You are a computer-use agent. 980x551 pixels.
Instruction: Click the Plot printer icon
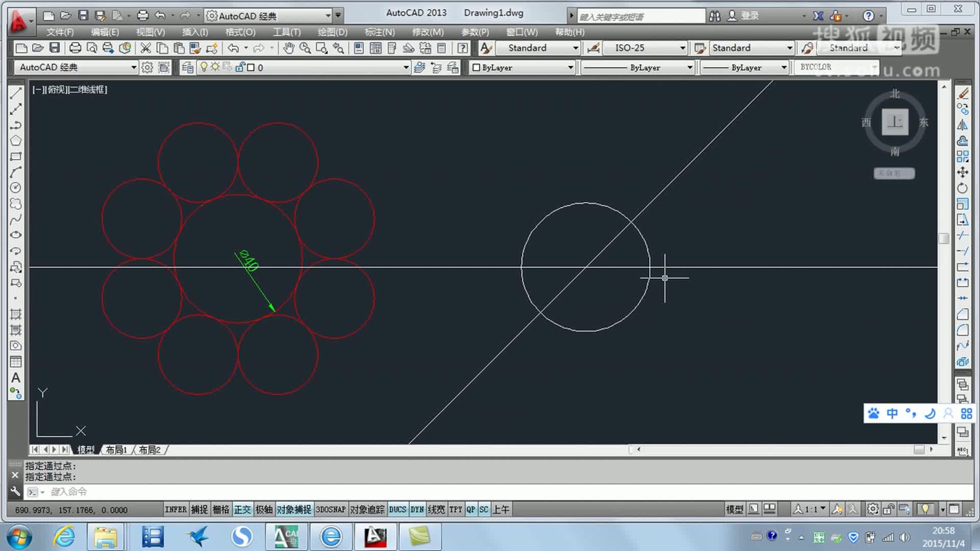click(x=75, y=48)
